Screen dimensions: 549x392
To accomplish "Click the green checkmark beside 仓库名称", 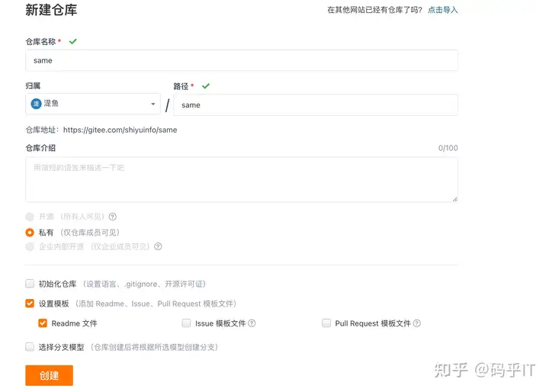I will (x=73, y=41).
